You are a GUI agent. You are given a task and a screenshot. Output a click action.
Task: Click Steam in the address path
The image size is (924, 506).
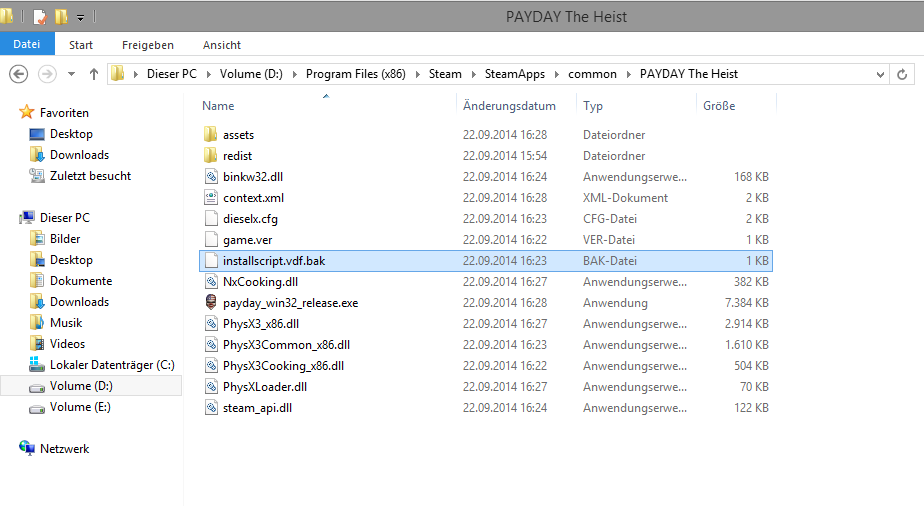(x=445, y=74)
